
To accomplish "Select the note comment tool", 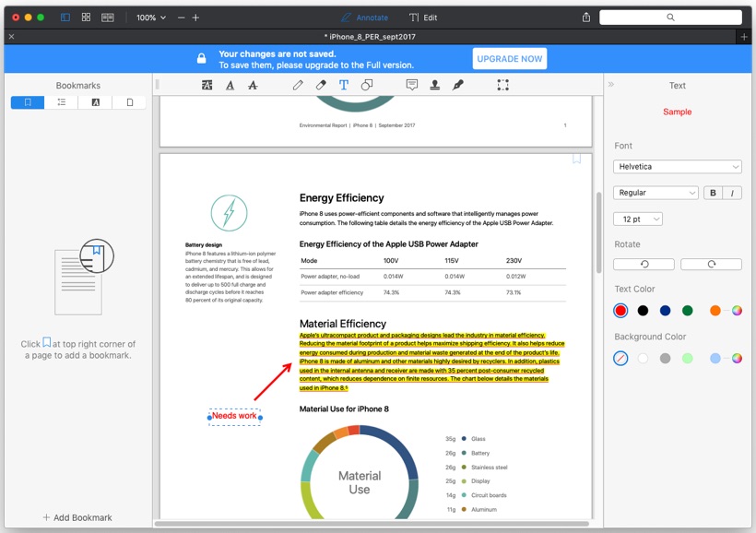I will 412,86.
